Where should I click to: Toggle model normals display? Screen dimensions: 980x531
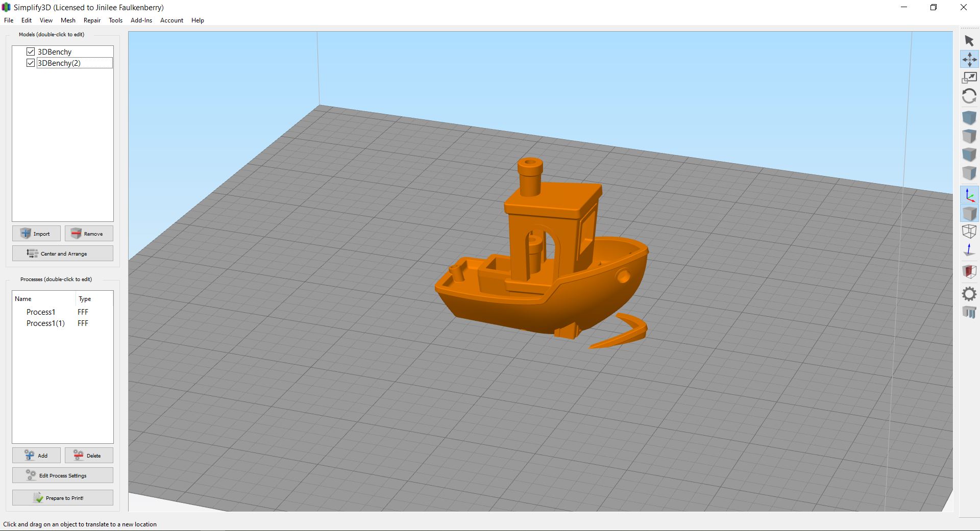click(x=969, y=250)
